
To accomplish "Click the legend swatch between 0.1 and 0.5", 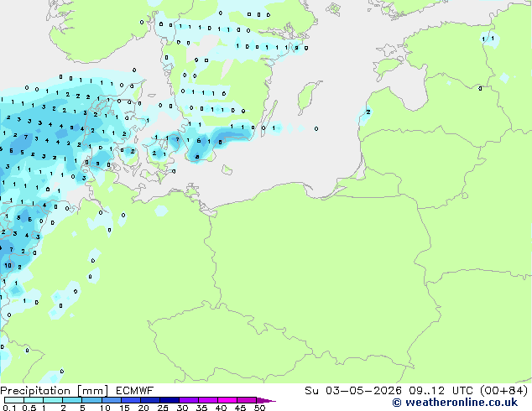I will click(x=14, y=400).
